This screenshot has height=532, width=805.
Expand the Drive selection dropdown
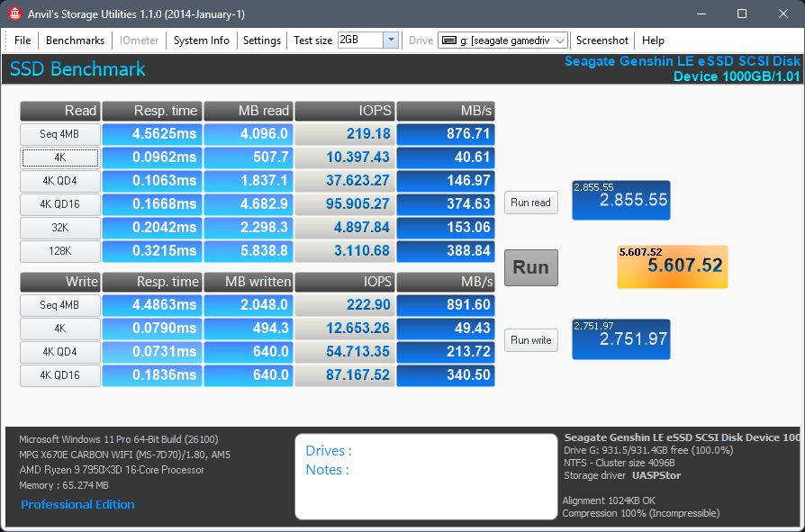point(560,41)
